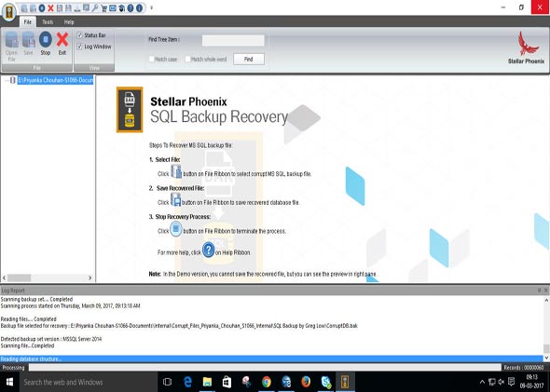Click the file icon beside the tree path
Viewport: 550px width, 392px height.
[13, 80]
